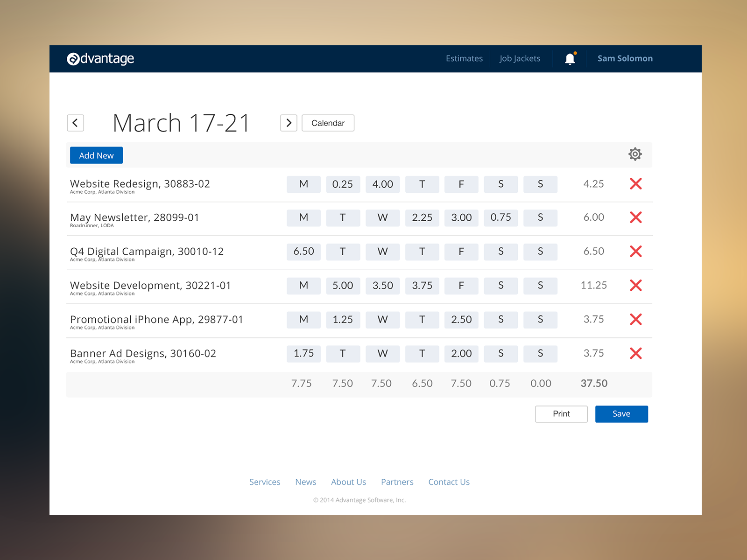Viewport: 747px width, 560px height.
Task: Select Website Development, 30221-01 job title
Action: click(x=150, y=286)
